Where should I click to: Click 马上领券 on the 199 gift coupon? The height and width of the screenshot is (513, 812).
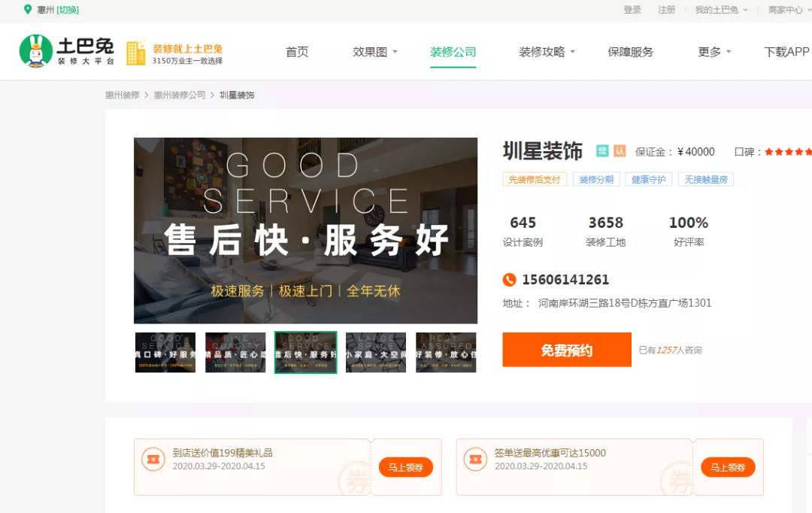406,466
